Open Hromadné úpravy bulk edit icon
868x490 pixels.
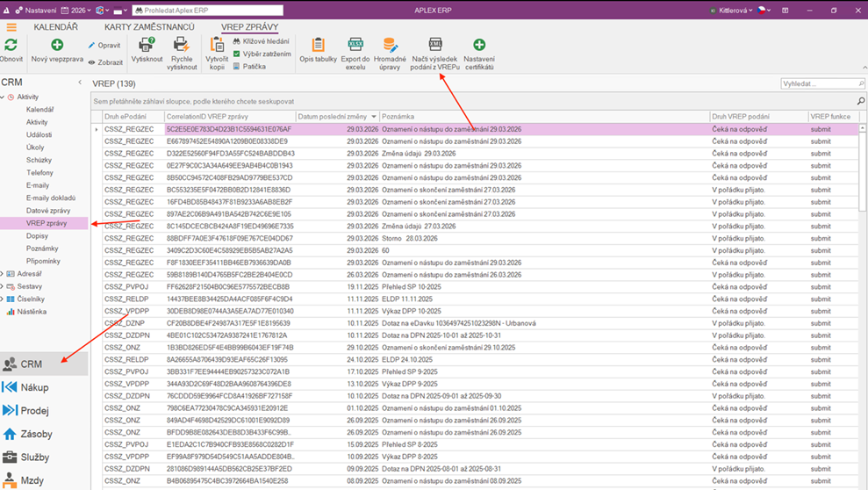tap(390, 45)
